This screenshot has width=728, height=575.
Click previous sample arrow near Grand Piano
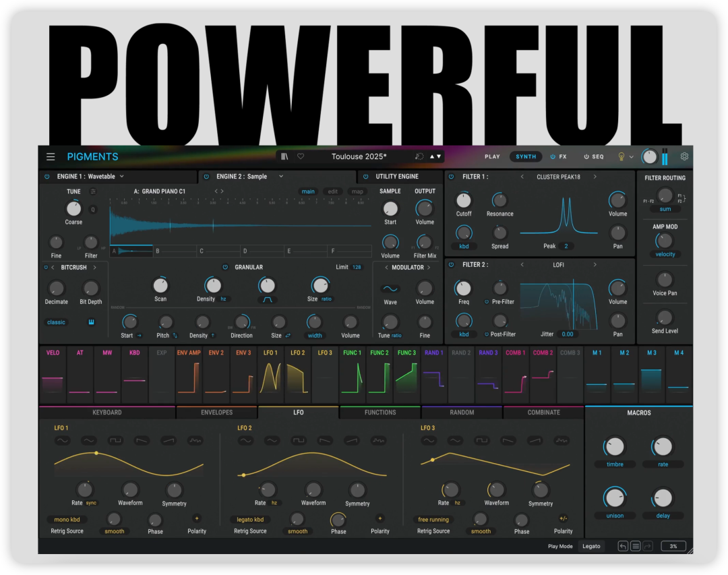pyautogui.click(x=216, y=191)
